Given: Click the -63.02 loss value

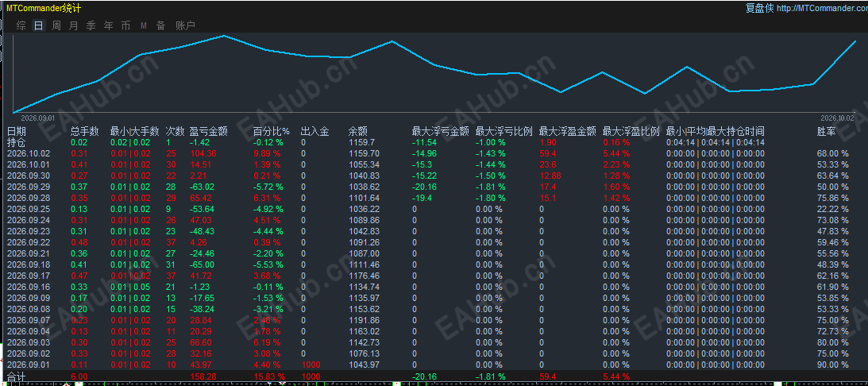Looking at the screenshot, I should coord(202,187).
